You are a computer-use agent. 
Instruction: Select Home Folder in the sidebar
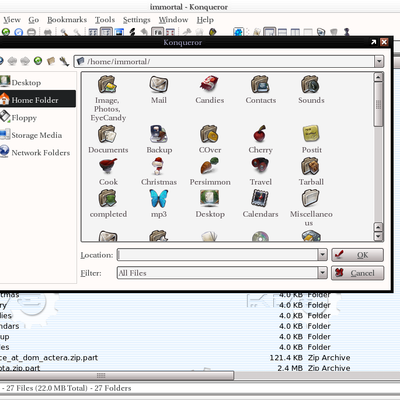pos(38,99)
